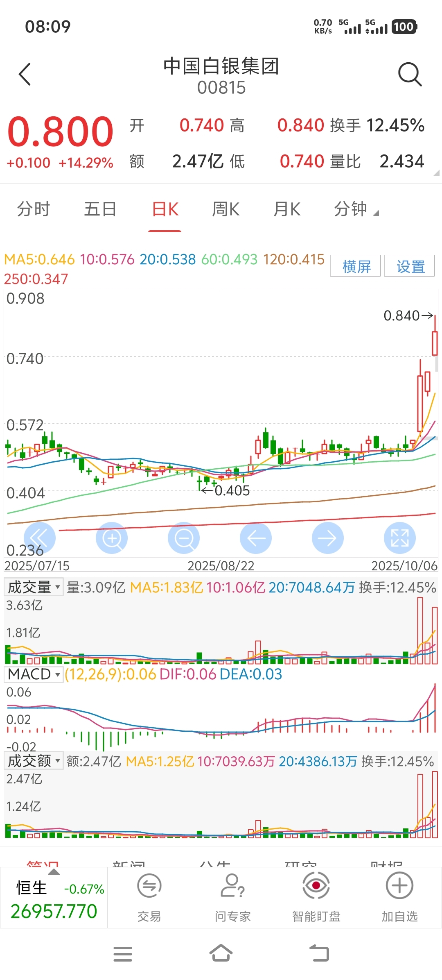Tap price change +14.29%

(86, 163)
